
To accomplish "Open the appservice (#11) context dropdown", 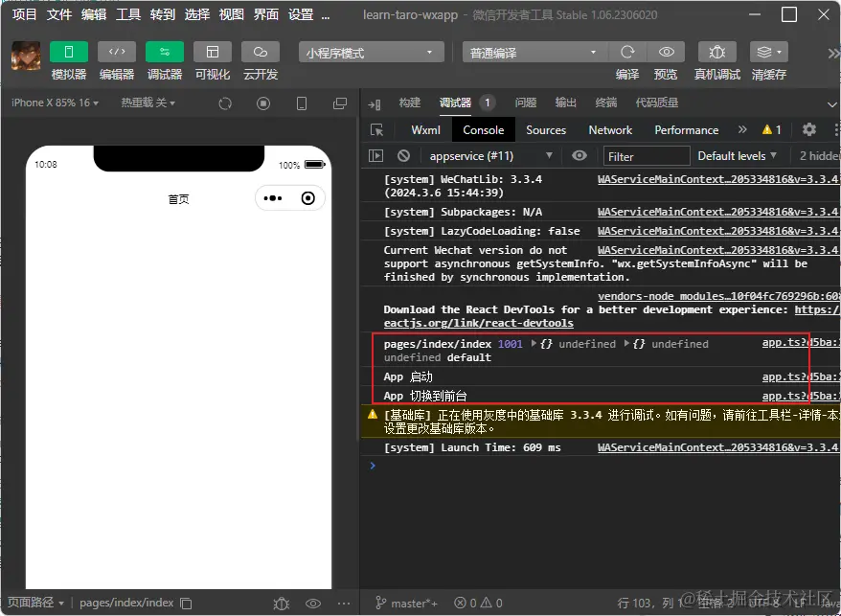I will (x=490, y=156).
